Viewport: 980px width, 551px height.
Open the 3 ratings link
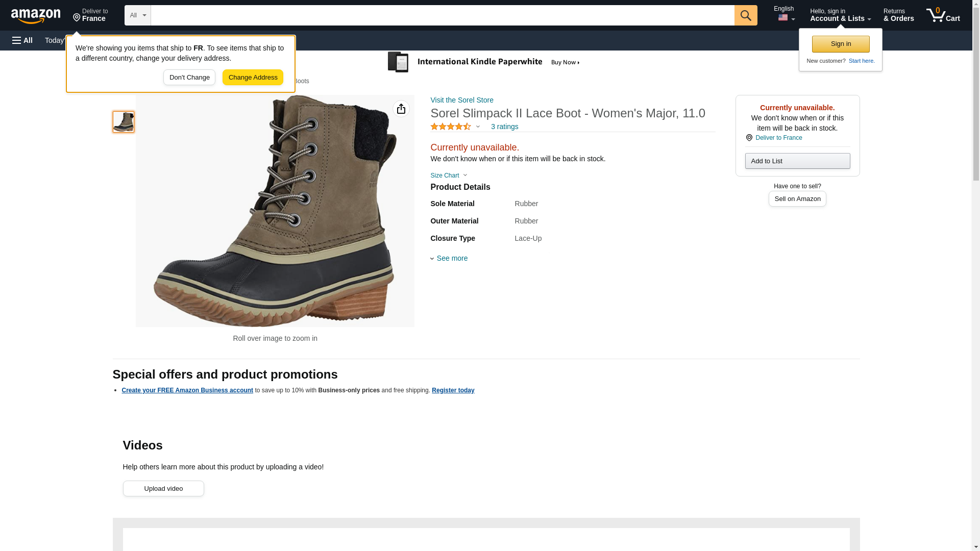(x=504, y=127)
